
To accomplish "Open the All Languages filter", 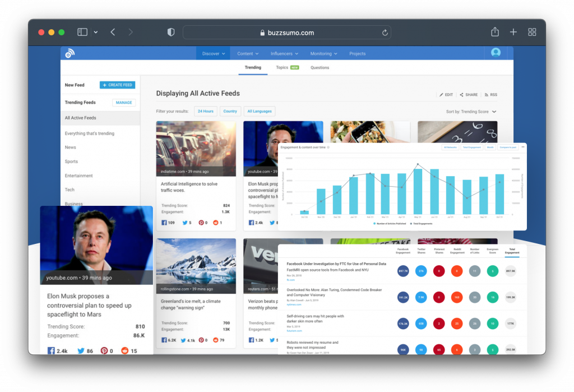I will pyautogui.click(x=259, y=111).
